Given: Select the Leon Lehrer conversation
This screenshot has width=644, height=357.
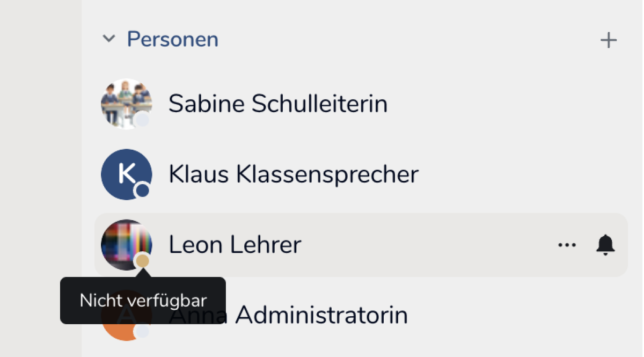Looking at the screenshot, I should tap(235, 245).
